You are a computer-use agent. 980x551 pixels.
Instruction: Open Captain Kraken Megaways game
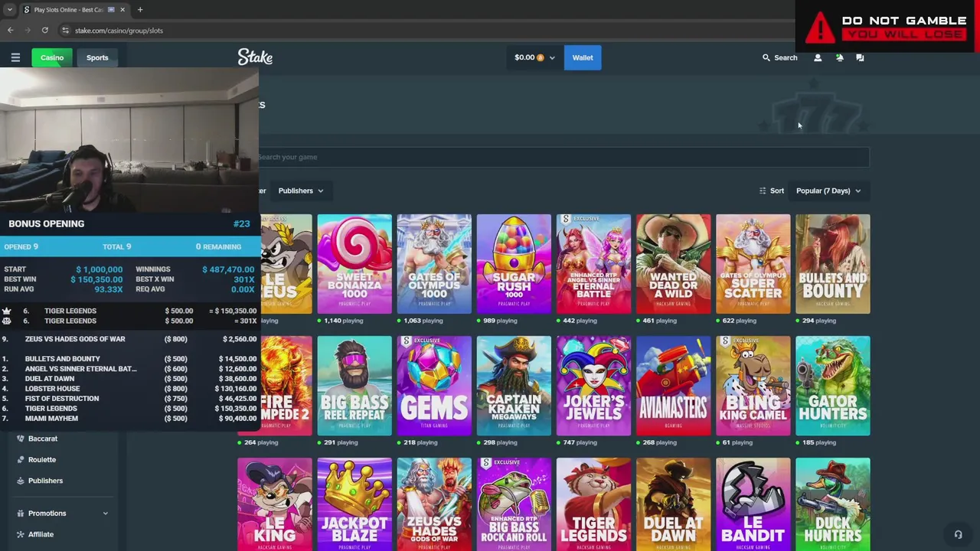click(514, 386)
